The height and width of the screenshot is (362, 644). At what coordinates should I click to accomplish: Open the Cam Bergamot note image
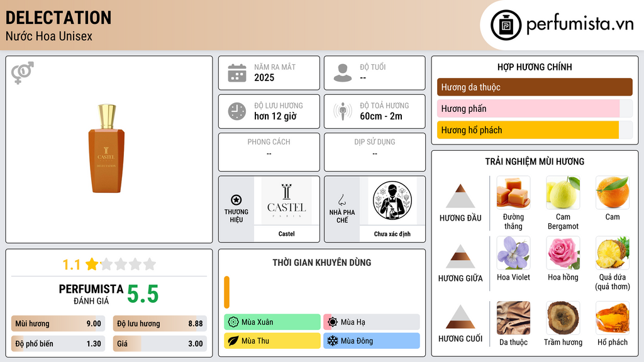[563, 192]
